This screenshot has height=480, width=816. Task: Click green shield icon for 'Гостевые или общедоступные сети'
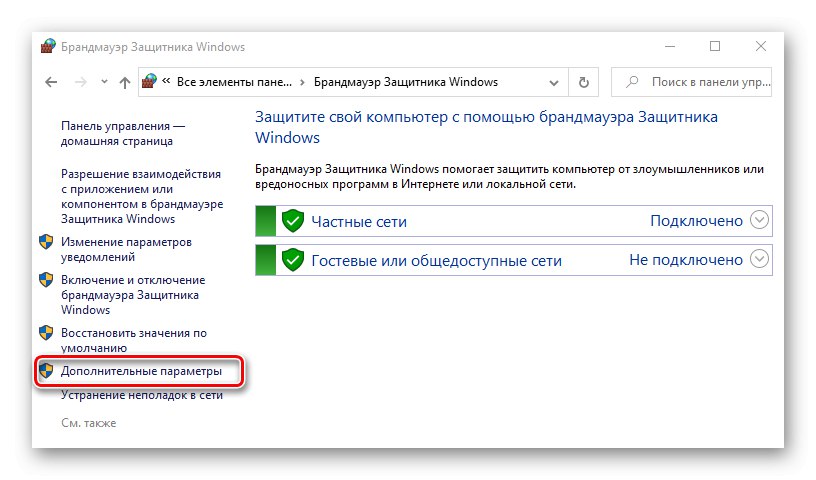(293, 260)
